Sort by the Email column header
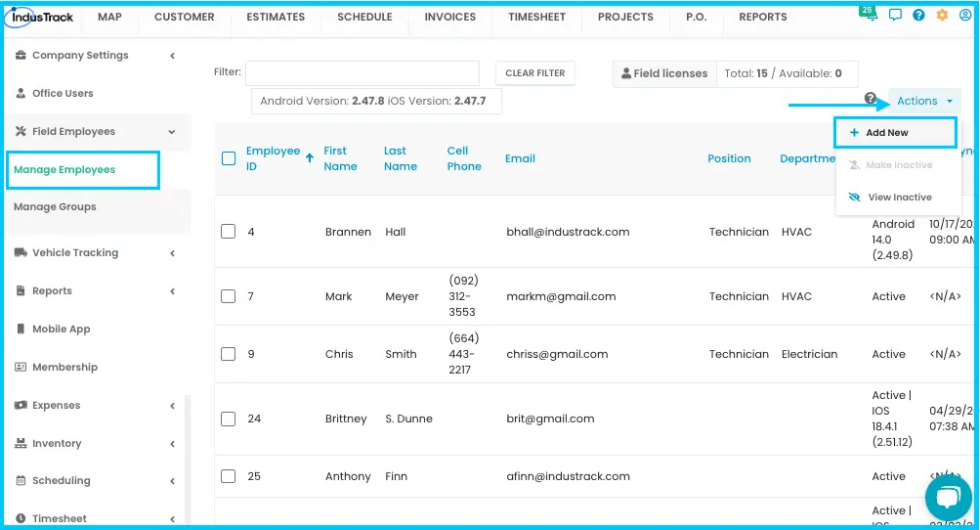 click(520, 158)
